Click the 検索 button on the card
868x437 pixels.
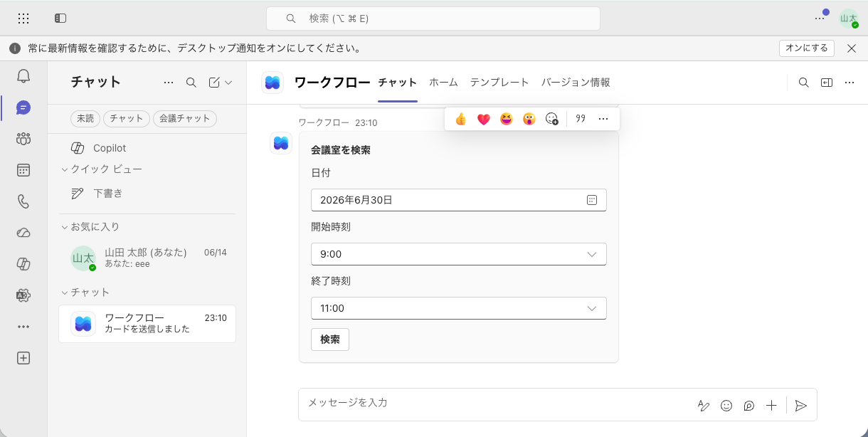click(x=330, y=339)
